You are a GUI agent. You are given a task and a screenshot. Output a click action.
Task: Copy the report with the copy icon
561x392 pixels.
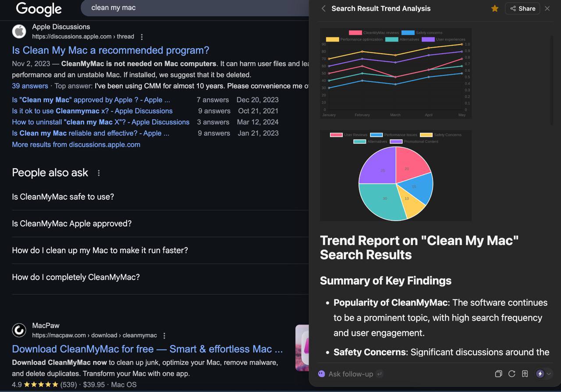498,374
